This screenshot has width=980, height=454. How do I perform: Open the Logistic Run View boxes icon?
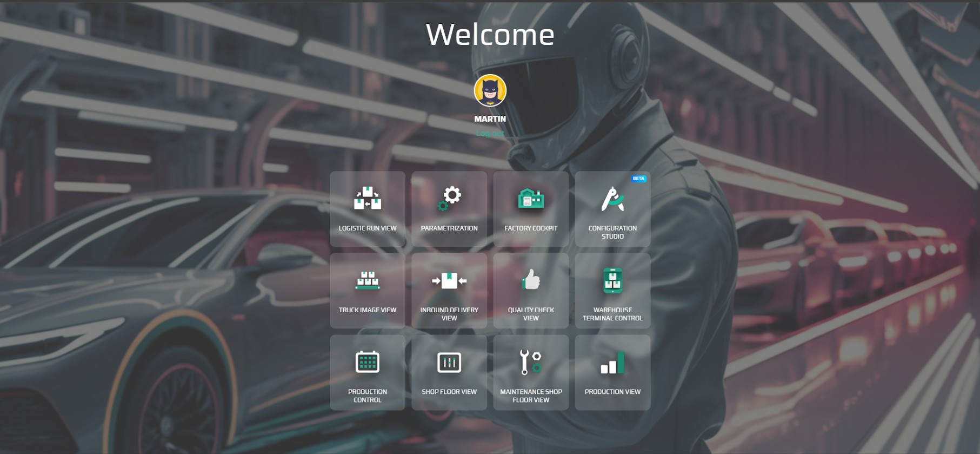368,198
